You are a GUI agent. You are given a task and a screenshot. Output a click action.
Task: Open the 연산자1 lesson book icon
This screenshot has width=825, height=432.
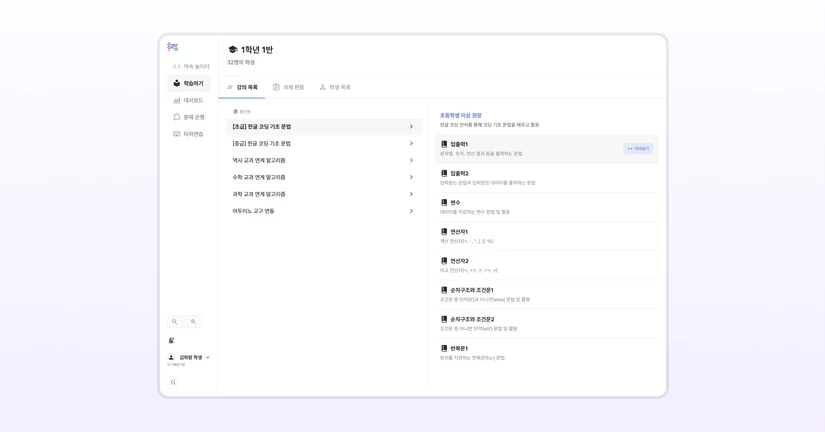[x=444, y=232]
